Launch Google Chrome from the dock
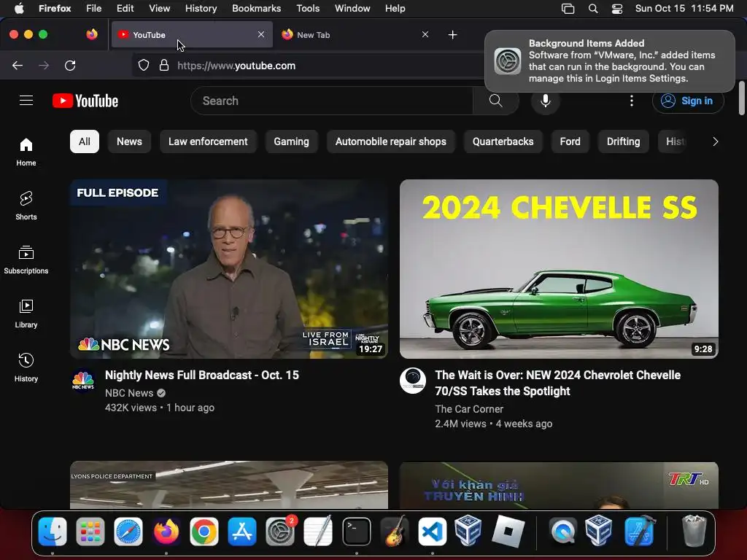The image size is (747, 560). tap(204, 532)
